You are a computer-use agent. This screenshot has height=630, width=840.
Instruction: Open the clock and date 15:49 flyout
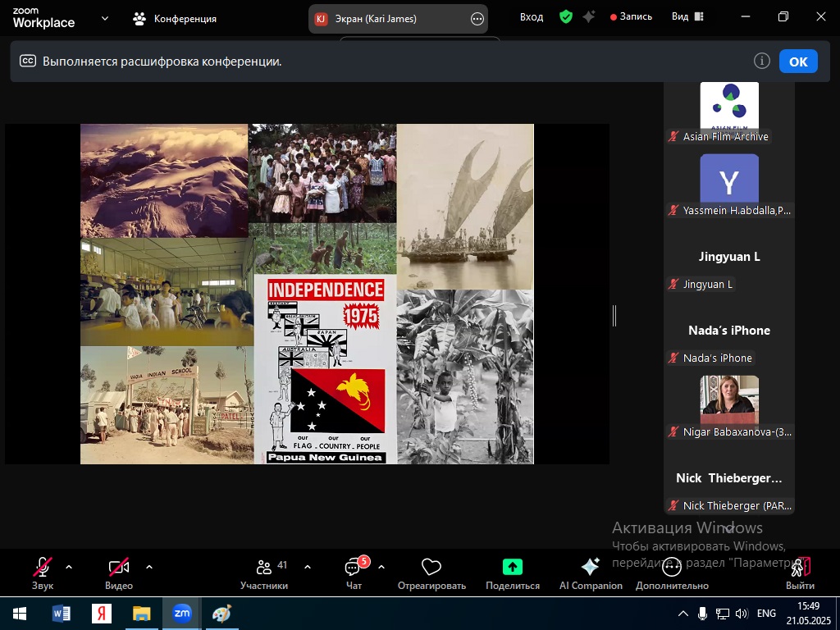808,614
